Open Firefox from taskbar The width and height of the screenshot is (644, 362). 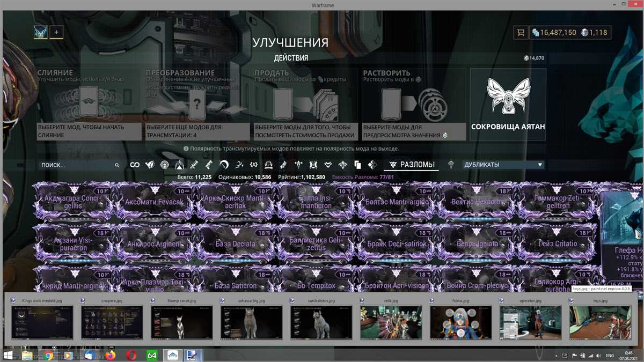pyautogui.click(x=111, y=355)
